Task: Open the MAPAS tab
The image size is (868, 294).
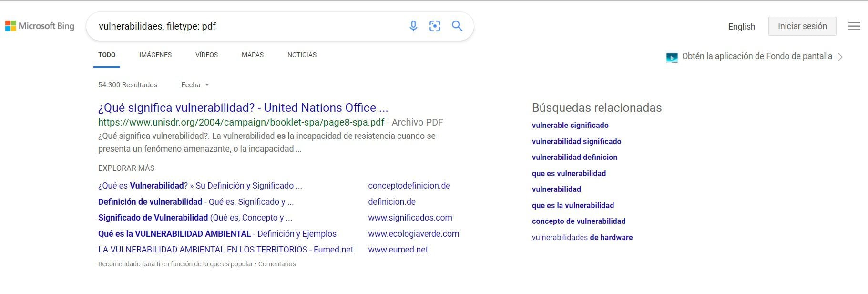Action: pyautogui.click(x=253, y=55)
